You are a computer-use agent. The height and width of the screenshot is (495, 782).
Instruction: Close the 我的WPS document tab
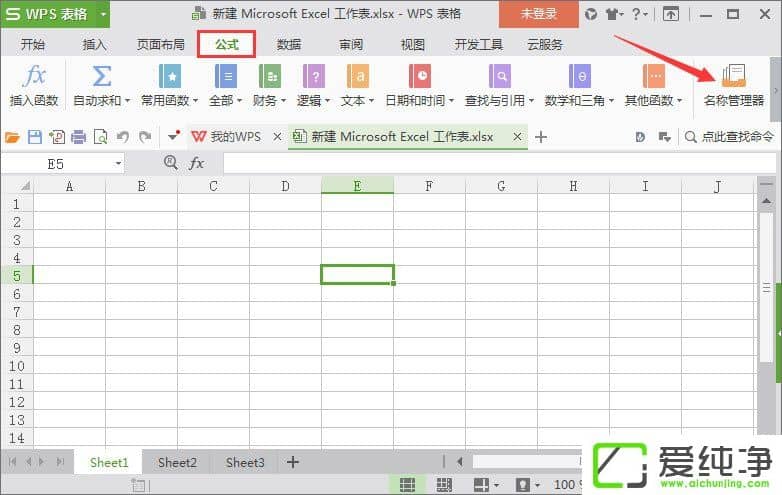tap(277, 137)
